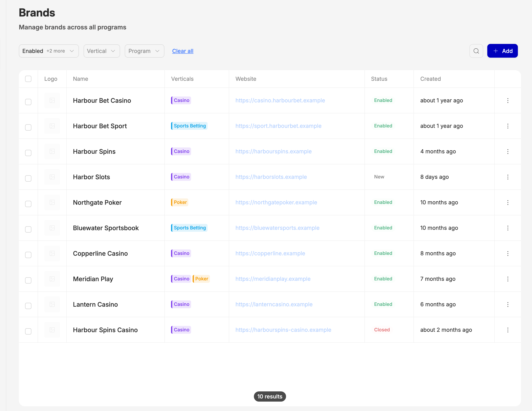Select the Copperline Casino row checkbox

(x=28, y=255)
